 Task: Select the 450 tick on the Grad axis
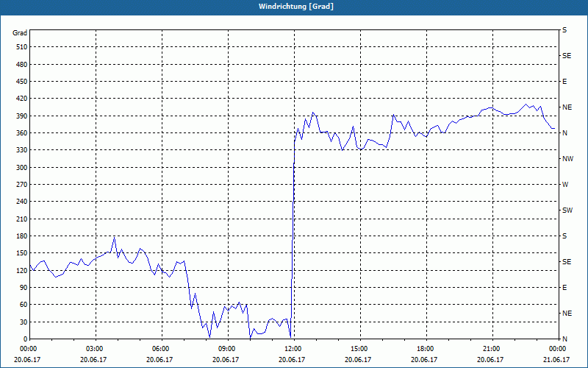[22, 82]
